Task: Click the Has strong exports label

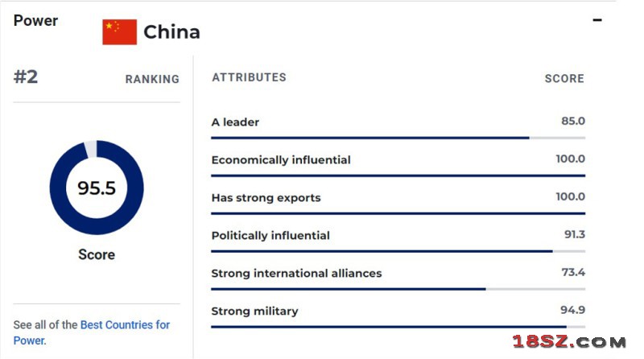Action: click(x=266, y=197)
